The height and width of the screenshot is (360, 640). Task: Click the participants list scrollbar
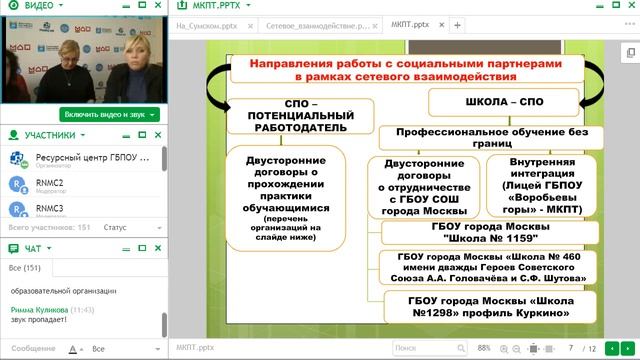pyautogui.click(x=164, y=159)
